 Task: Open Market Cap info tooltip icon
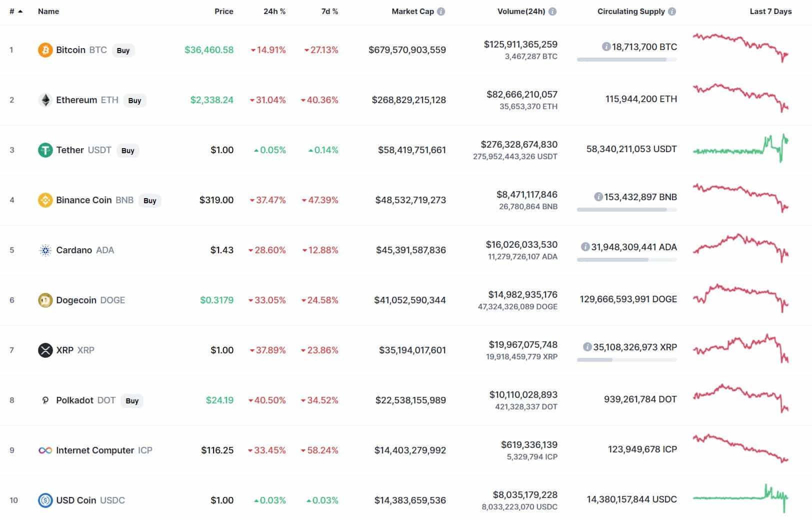(441, 12)
